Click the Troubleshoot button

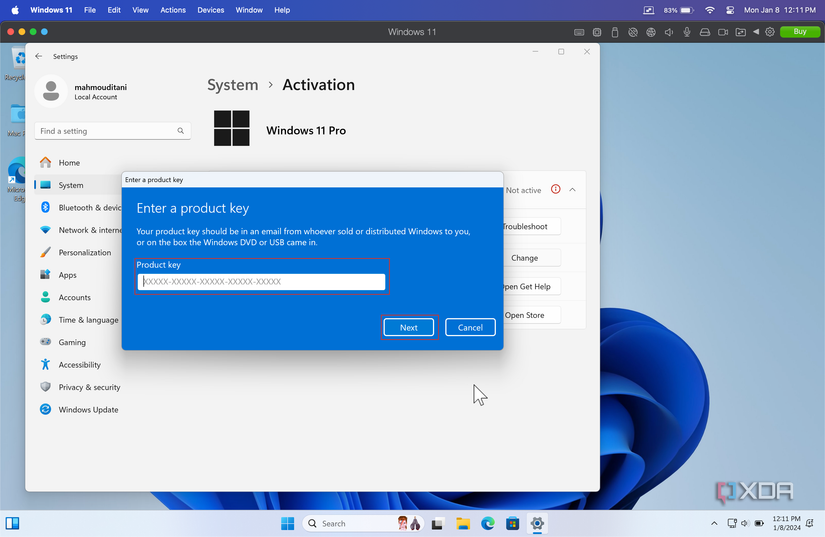pyautogui.click(x=531, y=227)
